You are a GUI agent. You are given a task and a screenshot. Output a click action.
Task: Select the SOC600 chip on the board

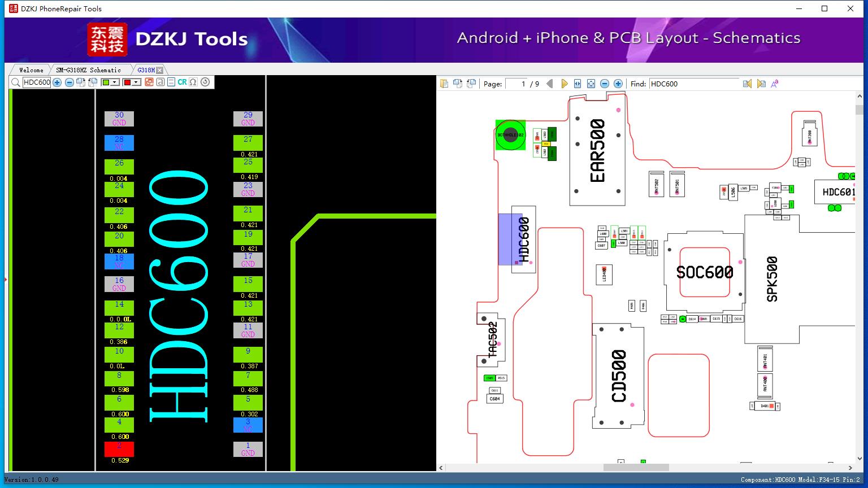point(705,272)
